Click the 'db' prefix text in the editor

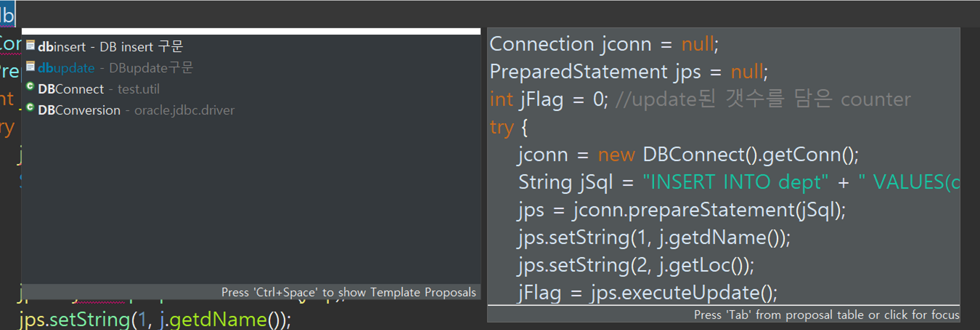[x=7, y=15]
